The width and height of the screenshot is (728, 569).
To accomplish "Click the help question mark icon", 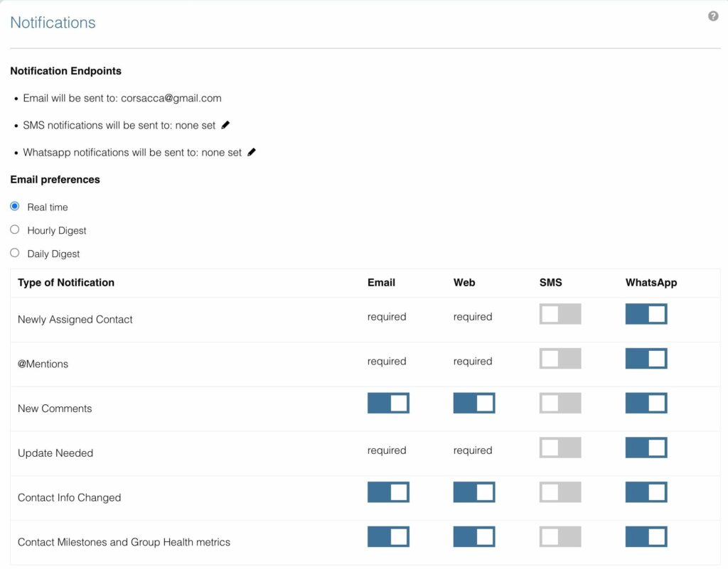I will (x=713, y=16).
